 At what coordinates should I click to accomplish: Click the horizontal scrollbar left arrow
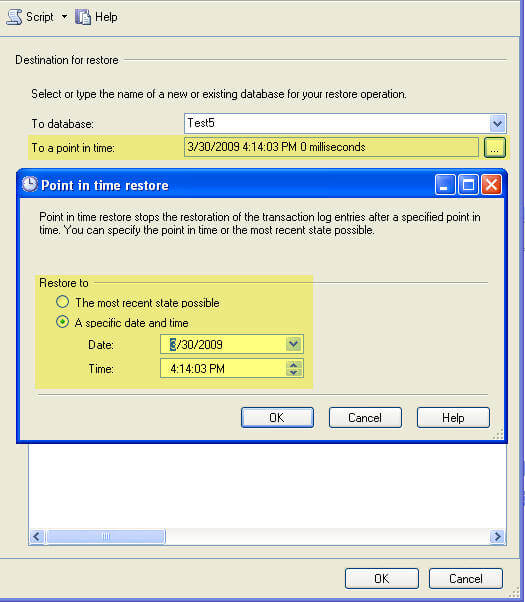pyautogui.click(x=37, y=536)
